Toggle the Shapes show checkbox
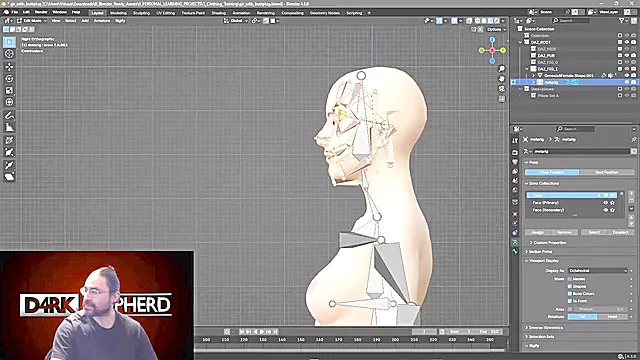Image resolution: width=640 pixels, height=360 pixels. point(570,287)
